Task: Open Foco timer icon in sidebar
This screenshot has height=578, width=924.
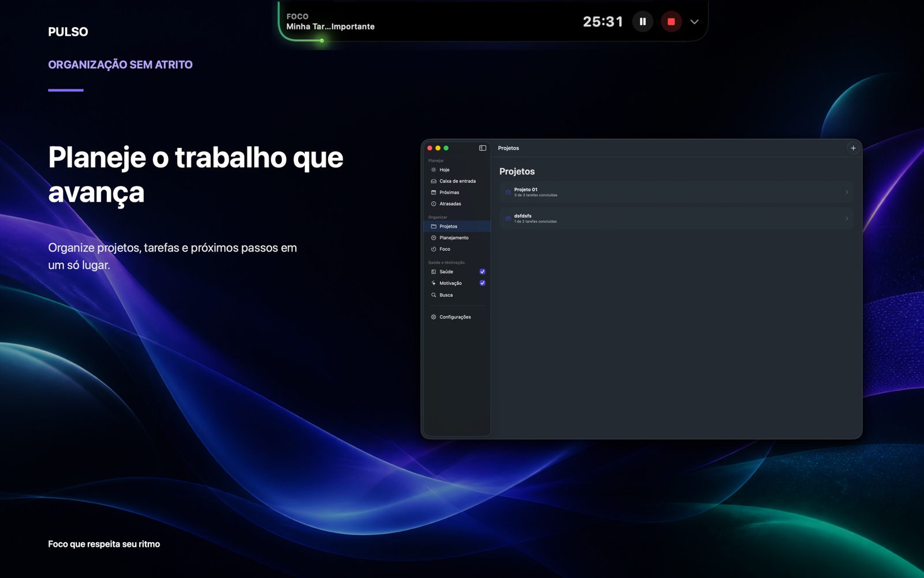Action: 434,249
